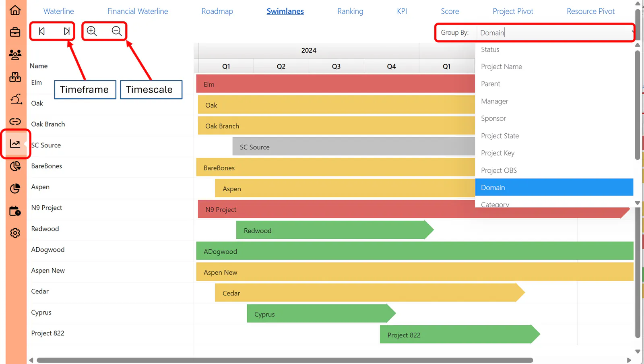Open the calendar with clock icon
The height and width of the screenshot is (364, 644).
point(15,211)
